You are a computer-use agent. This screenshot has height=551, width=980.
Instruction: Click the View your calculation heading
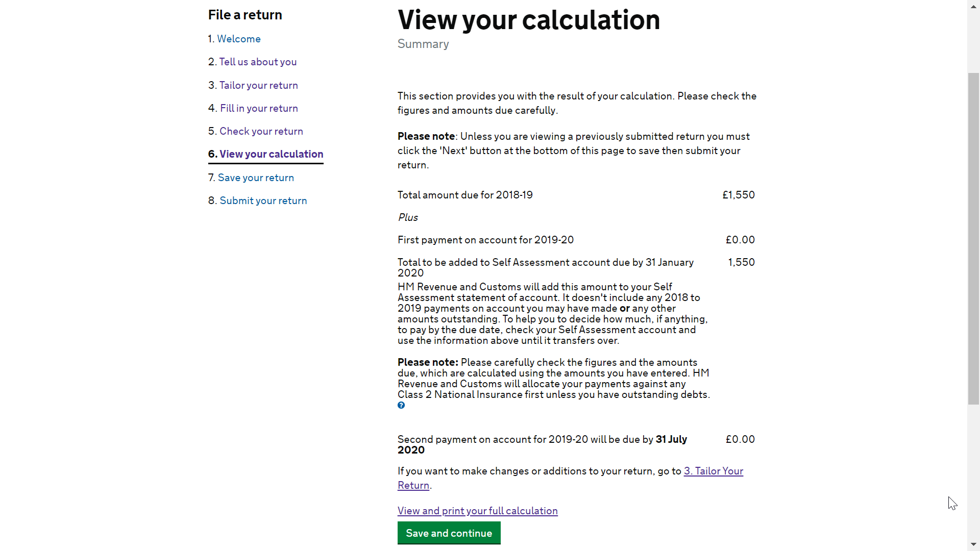(x=529, y=20)
